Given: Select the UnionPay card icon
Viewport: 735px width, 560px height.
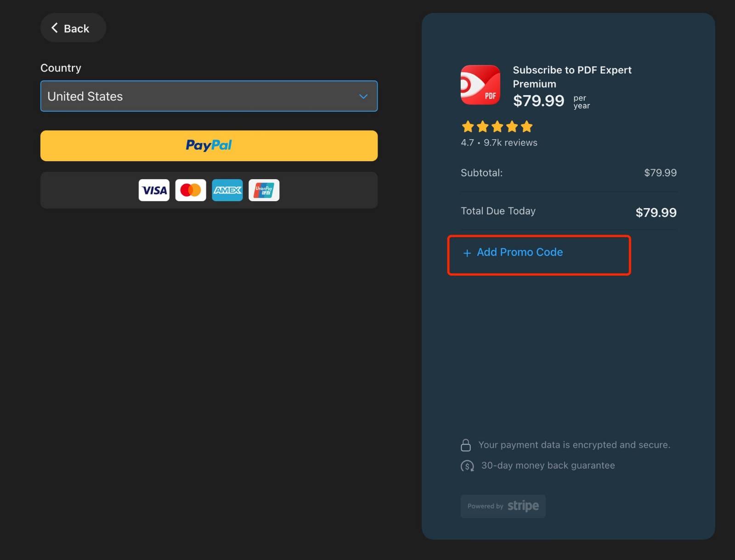Looking at the screenshot, I should click(x=264, y=190).
